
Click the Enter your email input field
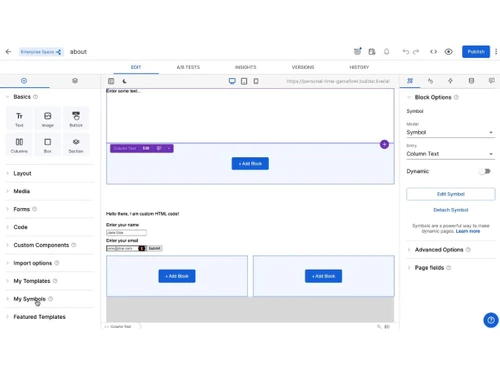(x=126, y=248)
